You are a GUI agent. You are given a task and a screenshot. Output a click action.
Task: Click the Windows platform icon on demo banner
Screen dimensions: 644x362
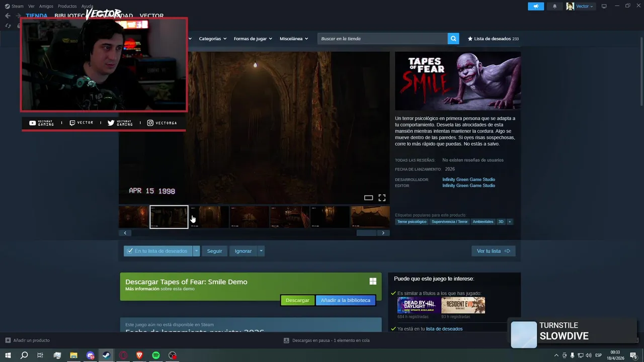[x=373, y=282]
